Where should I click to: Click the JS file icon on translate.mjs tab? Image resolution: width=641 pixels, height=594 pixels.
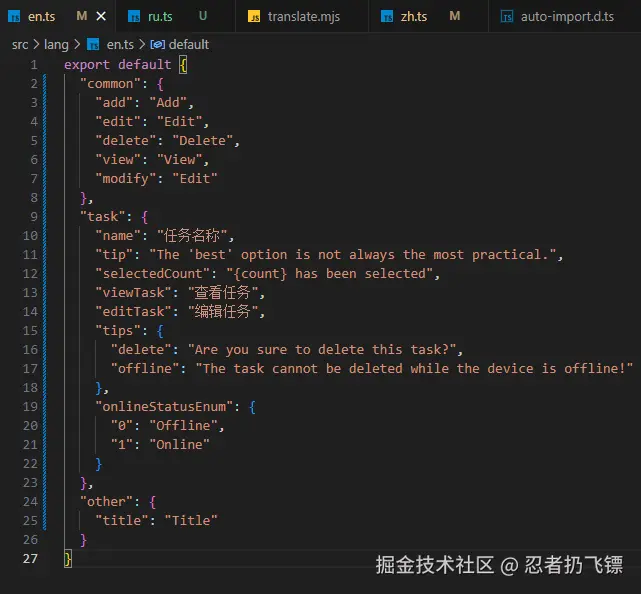[x=254, y=16]
